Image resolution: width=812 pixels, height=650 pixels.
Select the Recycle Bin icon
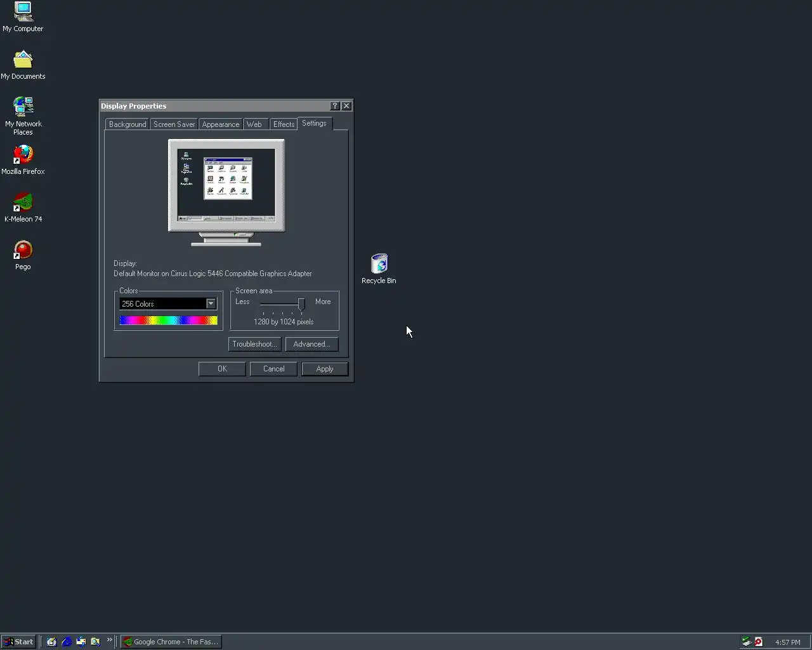(x=379, y=269)
